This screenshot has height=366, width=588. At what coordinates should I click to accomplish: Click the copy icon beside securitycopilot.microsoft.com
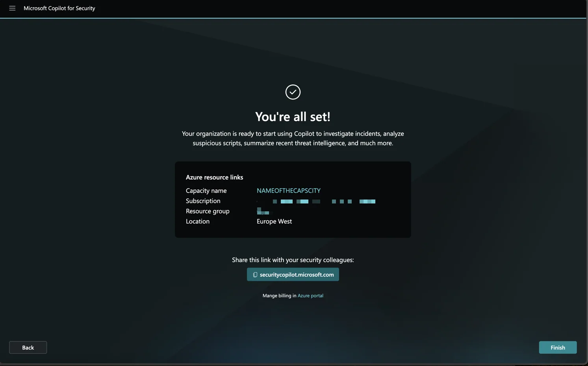click(255, 275)
